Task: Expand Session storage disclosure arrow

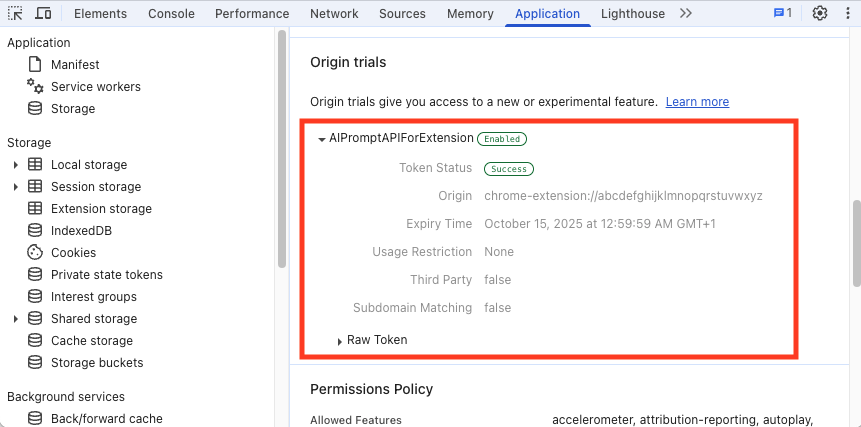Action: coord(15,187)
